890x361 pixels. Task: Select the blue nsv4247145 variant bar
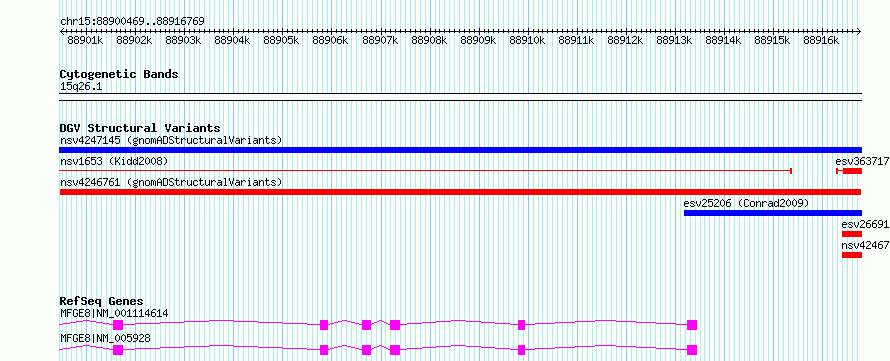(x=460, y=150)
